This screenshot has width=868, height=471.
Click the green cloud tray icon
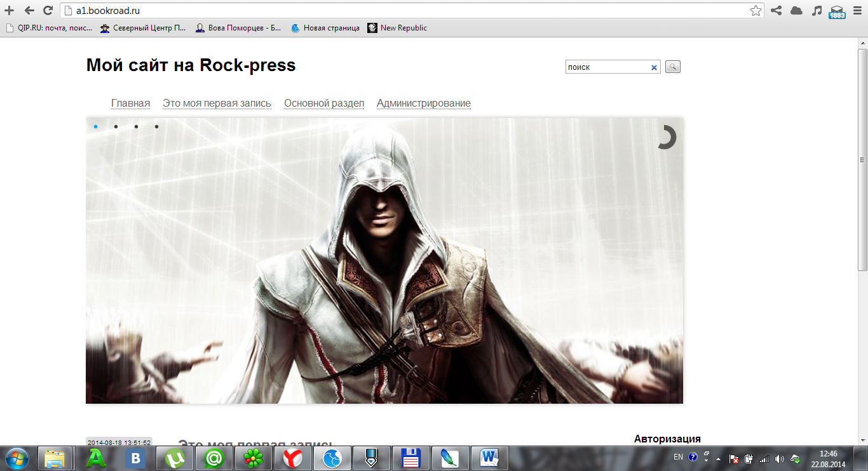(795, 458)
